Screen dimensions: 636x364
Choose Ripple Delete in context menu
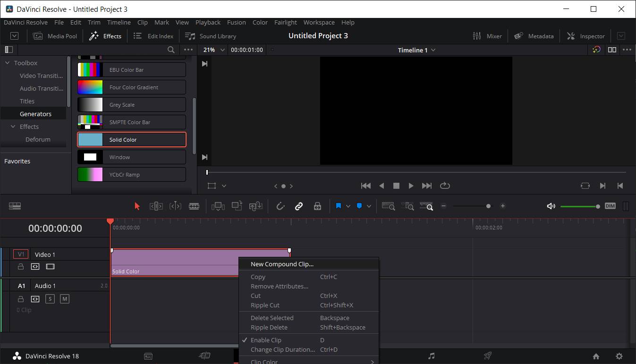pyautogui.click(x=309, y=327)
